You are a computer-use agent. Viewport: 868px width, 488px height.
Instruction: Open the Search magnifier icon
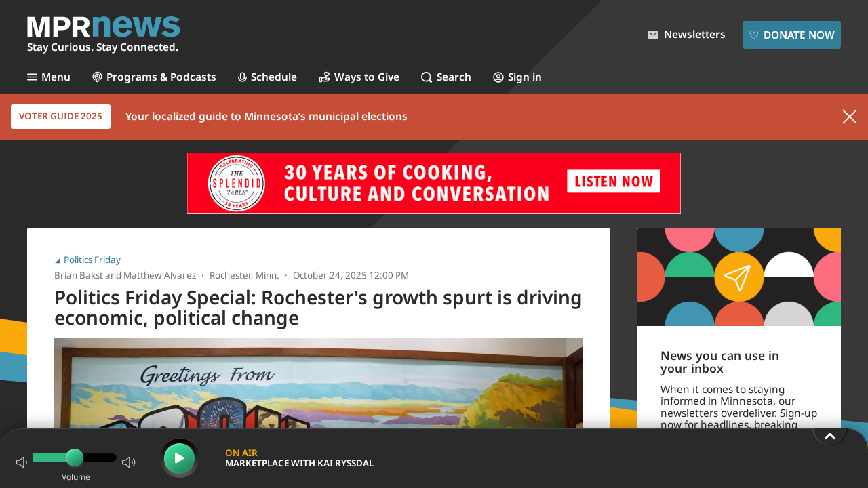tap(427, 77)
